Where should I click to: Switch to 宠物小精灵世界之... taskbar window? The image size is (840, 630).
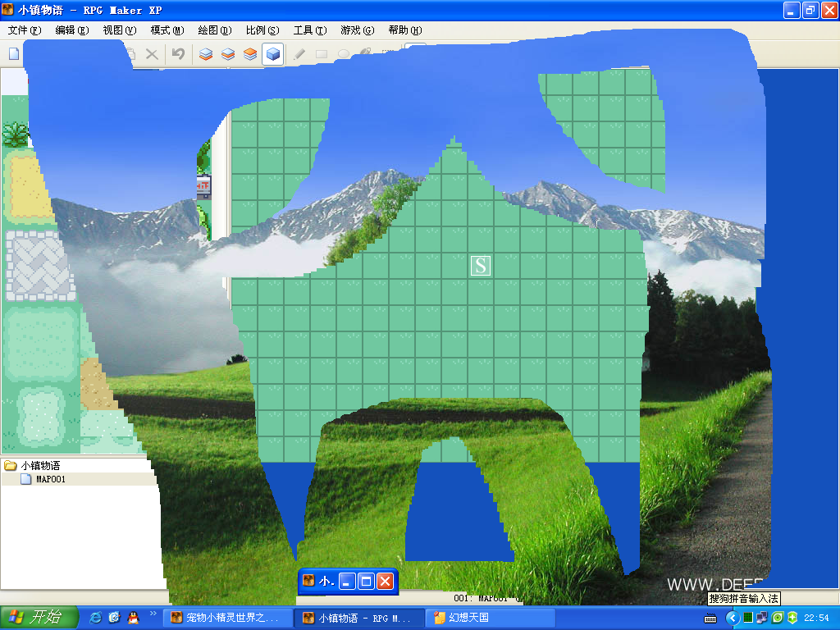(228, 618)
